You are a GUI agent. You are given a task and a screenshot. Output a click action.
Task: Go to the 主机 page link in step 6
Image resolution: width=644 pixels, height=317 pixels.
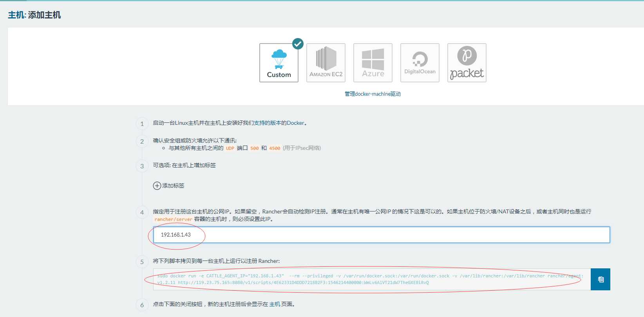point(275,304)
